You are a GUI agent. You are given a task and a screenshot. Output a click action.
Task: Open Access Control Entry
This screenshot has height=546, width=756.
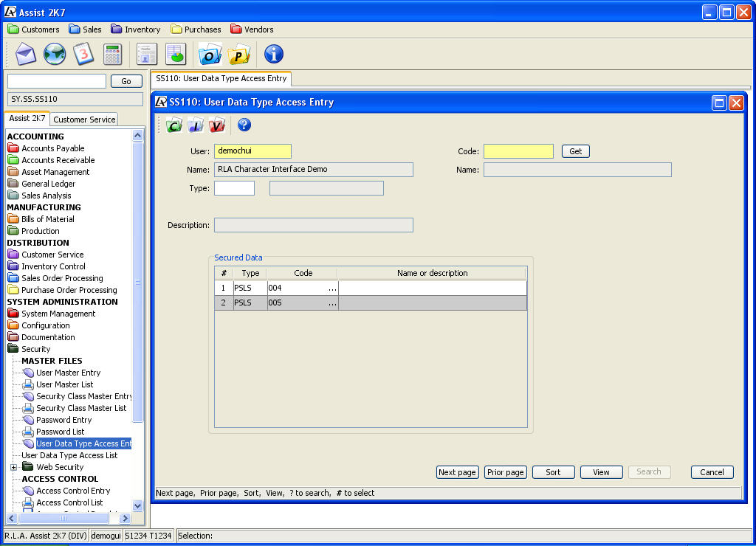click(x=67, y=491)
